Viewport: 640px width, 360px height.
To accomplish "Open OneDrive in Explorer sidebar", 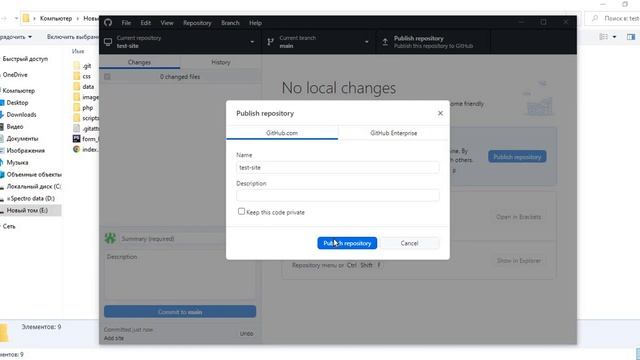I will [x=15, y=75].
